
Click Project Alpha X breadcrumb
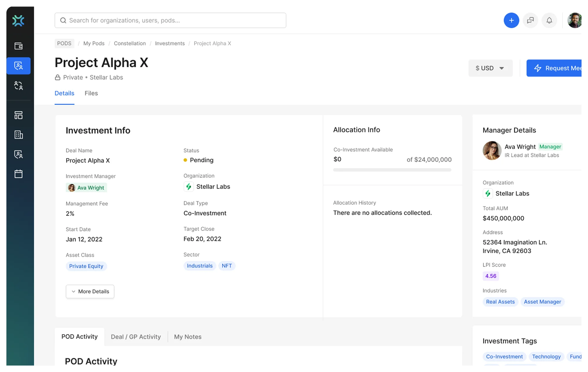(212, 43)
